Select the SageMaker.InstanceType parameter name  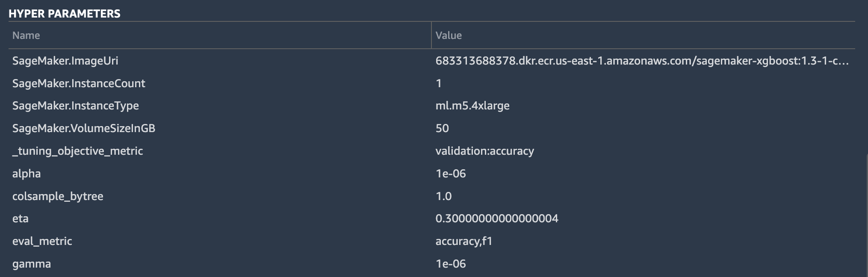pyautogui.click(x=76, y=106)
